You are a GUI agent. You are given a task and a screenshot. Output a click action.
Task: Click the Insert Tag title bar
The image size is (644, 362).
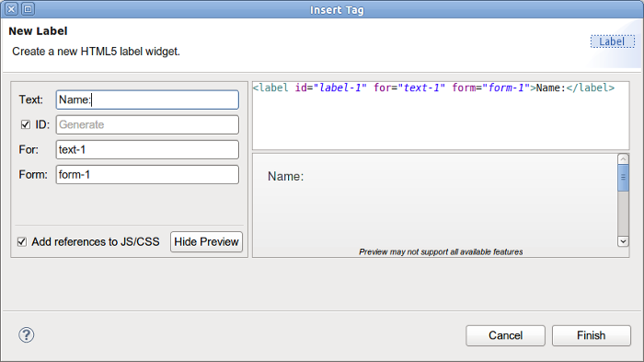337,9
